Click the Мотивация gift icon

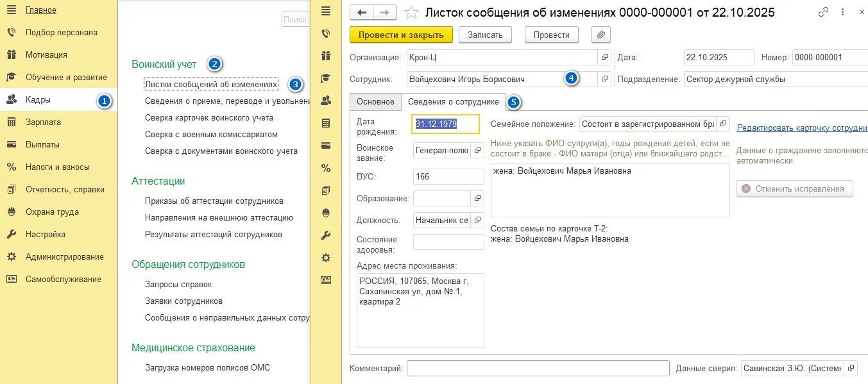[11, 55]
